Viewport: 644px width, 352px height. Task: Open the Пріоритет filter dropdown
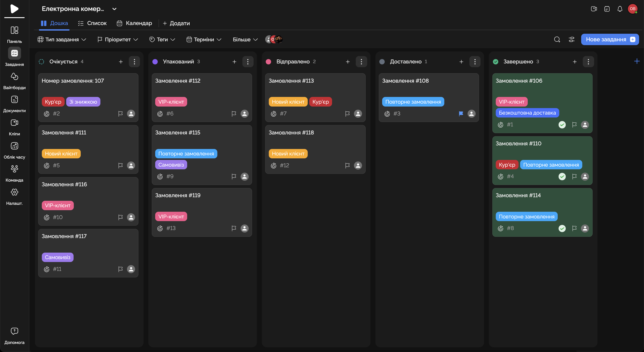pyautogui.click(x=118, y=40)
